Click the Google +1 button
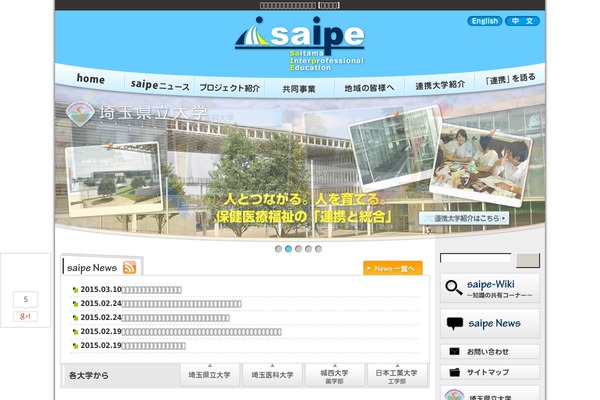 point(25,317)
